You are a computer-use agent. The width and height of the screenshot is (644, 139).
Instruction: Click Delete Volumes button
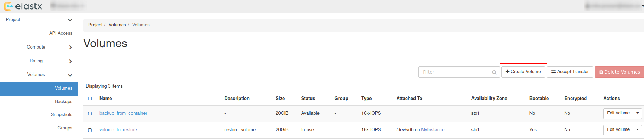[619, 72]
